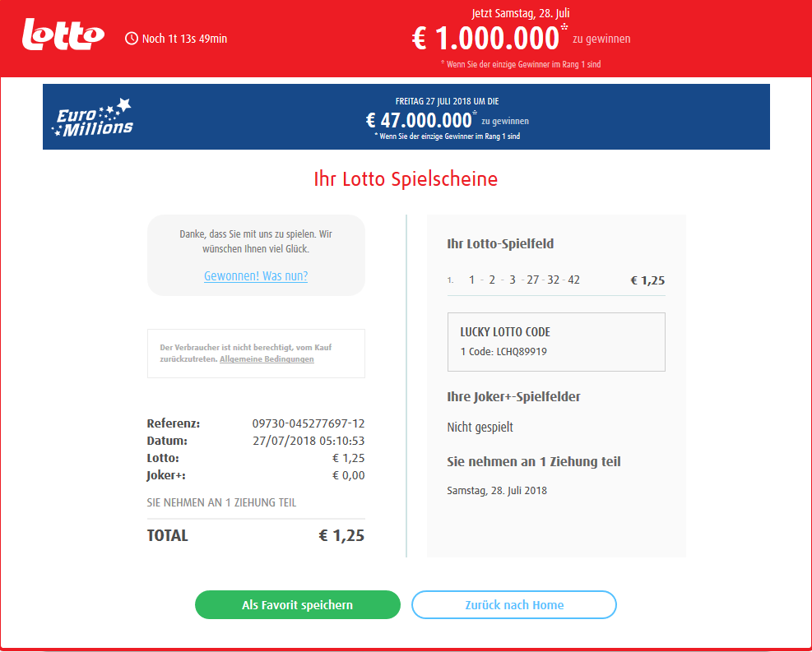Screen dimensions: 812x652
Task: Open the 'Allgemeine Bedingungen' terms link
Action: coord(267,359)
